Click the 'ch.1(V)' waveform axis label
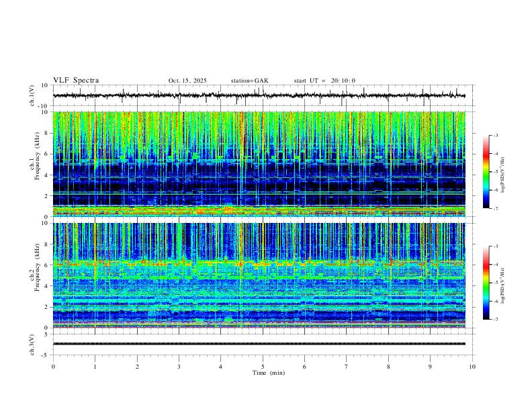Viewport: 532px width, 411px height. pos(32,95)
